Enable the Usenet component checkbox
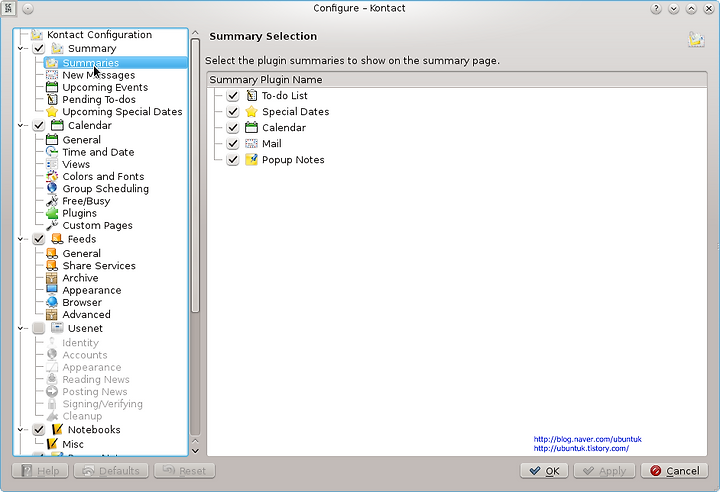This screenshot has width=720, height=492. (x=39, y=328)
